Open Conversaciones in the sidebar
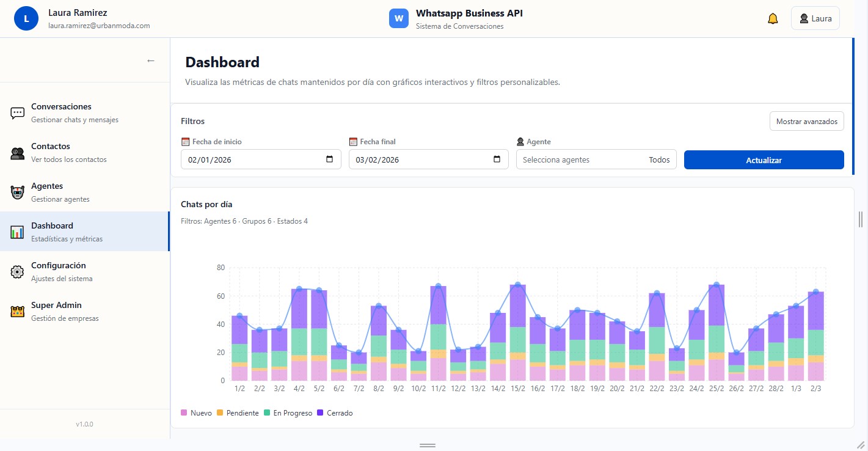 (x=85, y=112)
